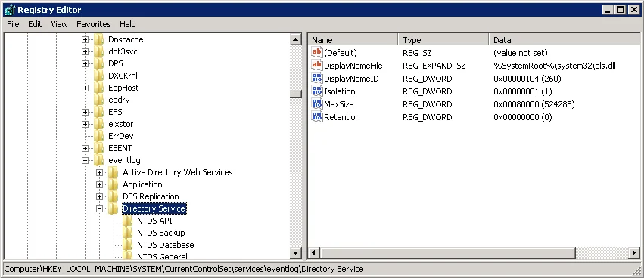The width and height of the screenshot is (644, 278).
Task: Click the NTDS API folder icon
Action: (127, 221)
